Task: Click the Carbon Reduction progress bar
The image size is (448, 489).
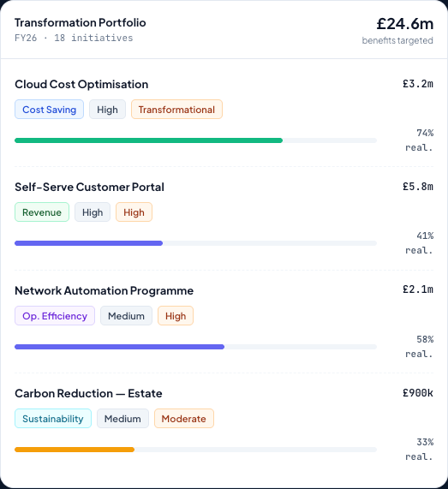Action: tap(195, 450)
